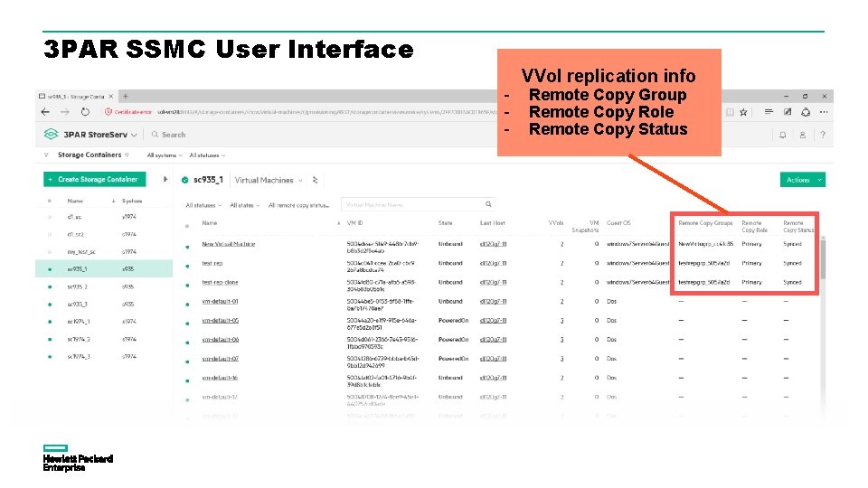868x488 pixels.
Task: Sort by the Remote Copy Groups column header
Action: coord(705,223)
